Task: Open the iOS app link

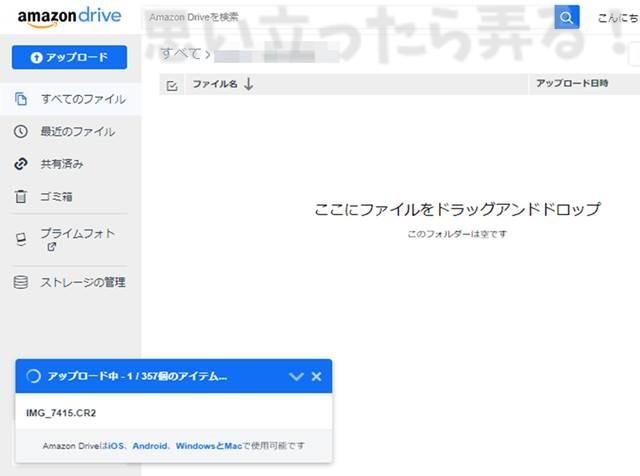Action: [116, 446]
